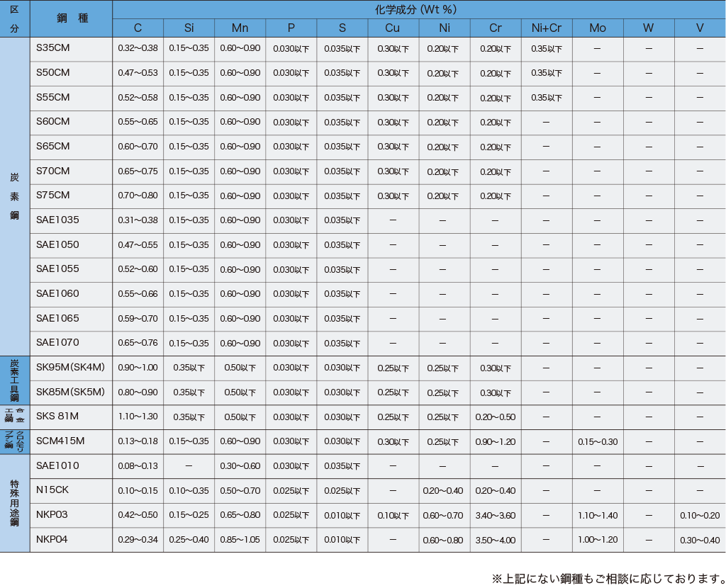Image resolution: width=726 pixels, height=588 pixels.
Task: Select Mo value 1.00~1.20 for NKP04
Action: [598, 540]
